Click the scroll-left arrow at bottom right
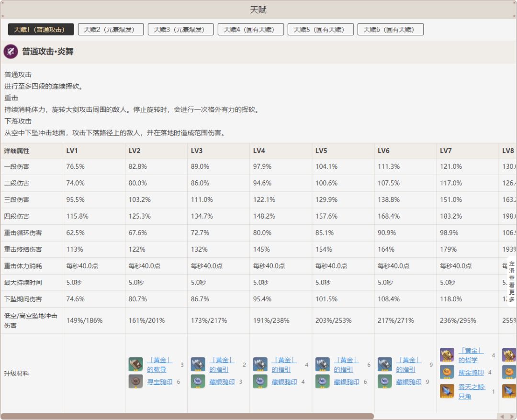Viewport: 517px width, 420px height. 502,416
